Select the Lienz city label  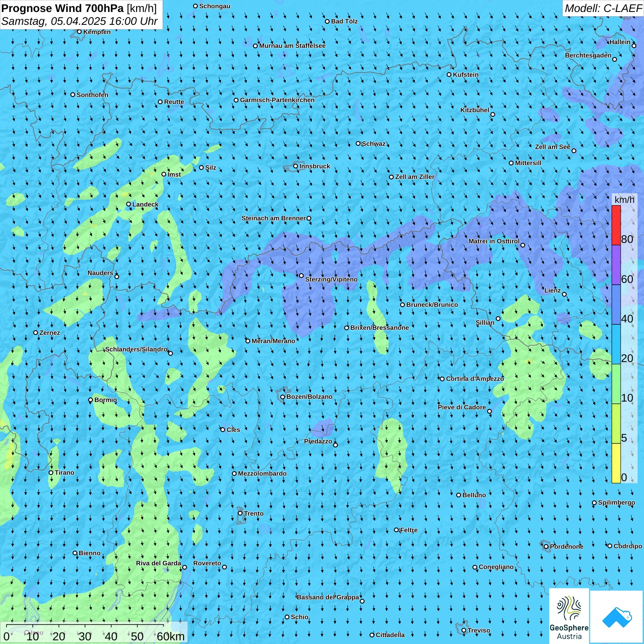[552, 290]
